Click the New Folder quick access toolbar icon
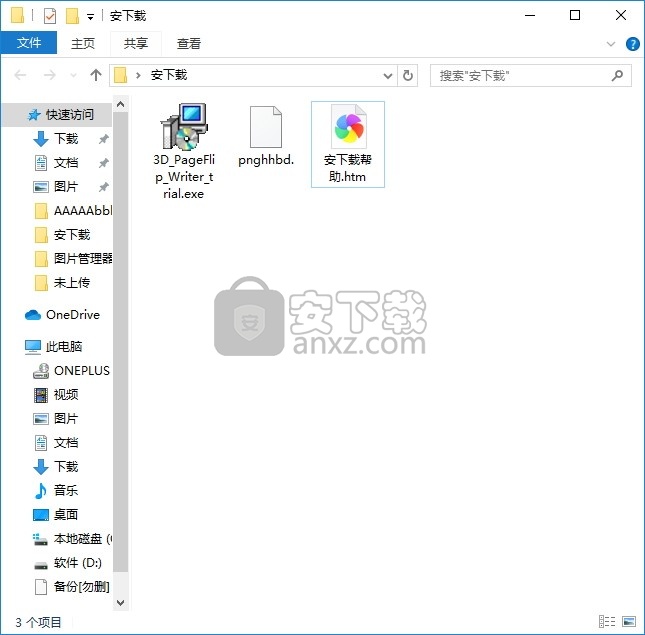This screenshot has width=645, height=635. (72, 16)
